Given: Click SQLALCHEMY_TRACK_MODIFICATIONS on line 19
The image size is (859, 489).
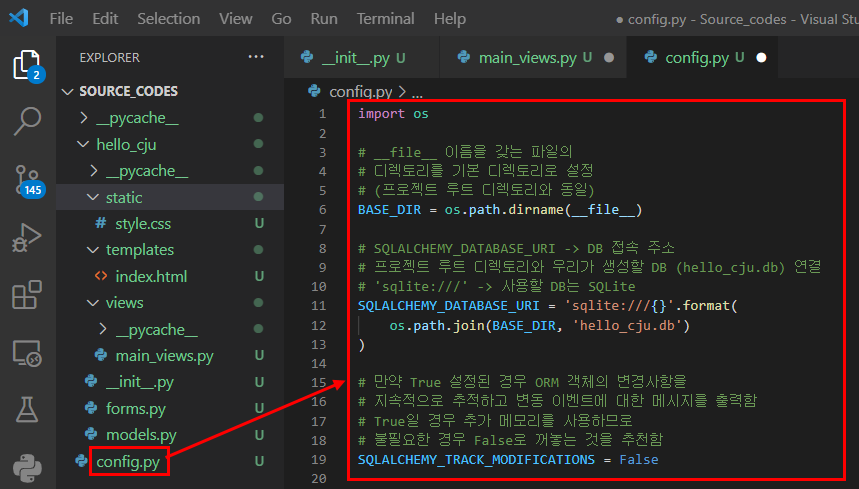Looking at the screenshot, I should (476, 459).
